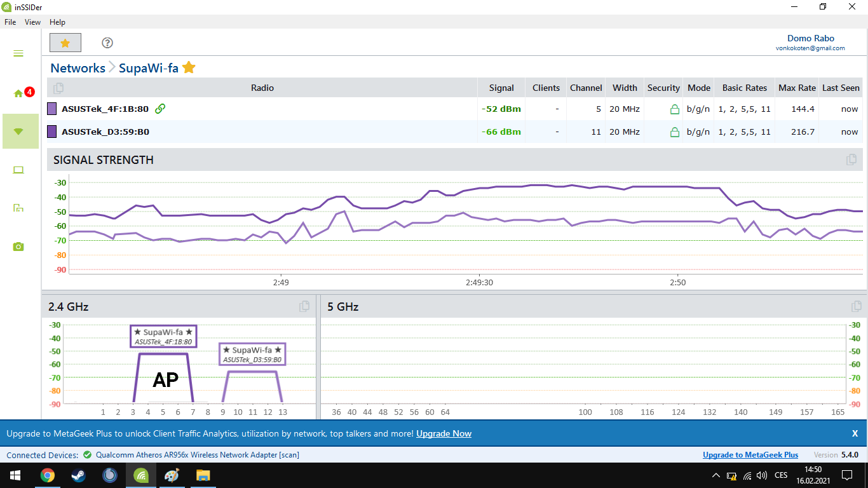This screenshot has width=868, height=488.
Task: Click the Upgrade Now link in banner
Action: 444,433
